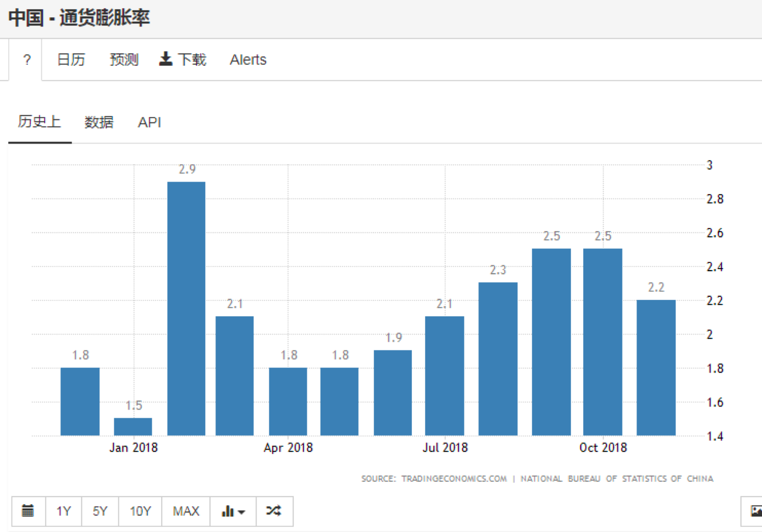This screenshot has width=762, height=532.
Task: Click the Apr 2018 axis label
Action: click(x=288, y=447)
